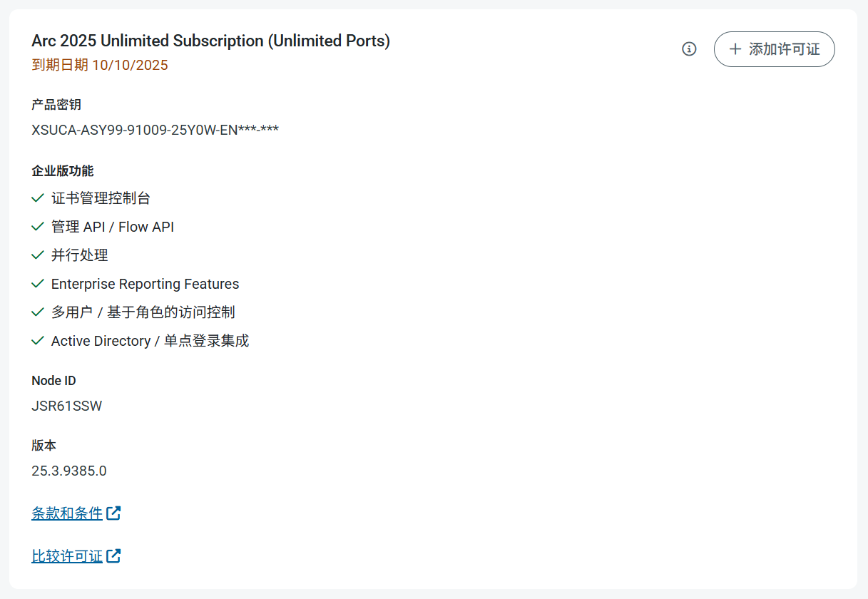Click the Enterprise Reporting Features label
This screenshot has width=868, height=599.
click(x=145, y=284)
